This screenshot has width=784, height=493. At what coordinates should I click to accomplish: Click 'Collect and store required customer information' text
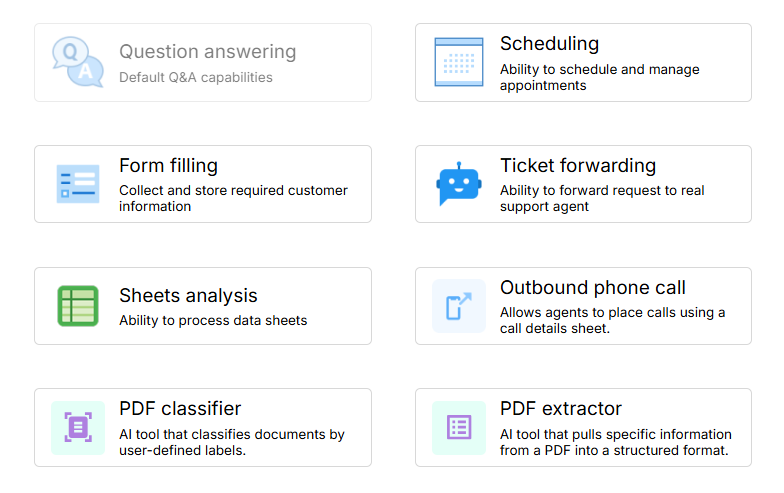(x=233, y=198)
